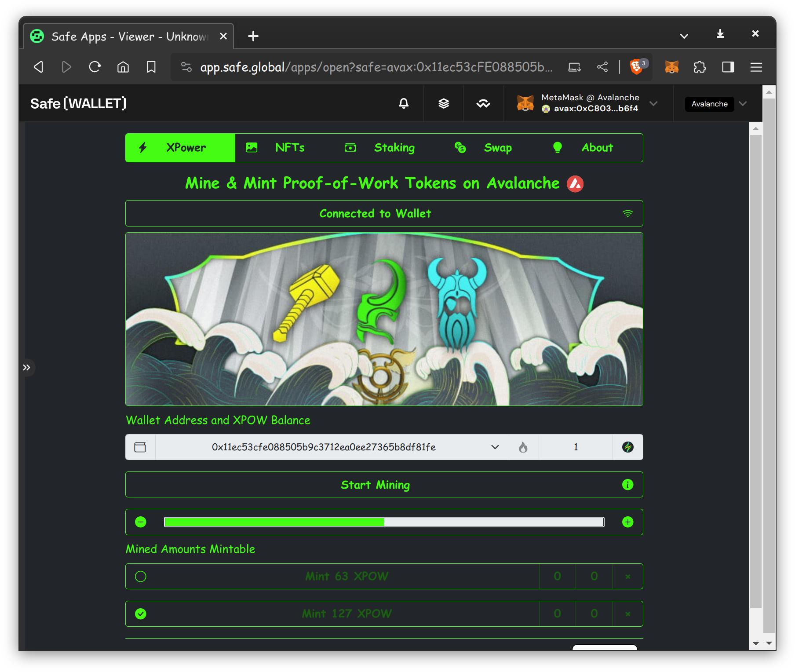The width and height of the screenshot is (795, 672).
Task: Click the XPOW token lightning icon
Action: tap(628, 447)
